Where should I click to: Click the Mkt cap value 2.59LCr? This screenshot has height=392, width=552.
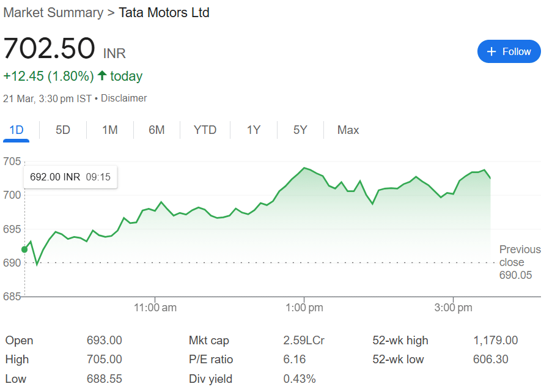coord(304,340)
